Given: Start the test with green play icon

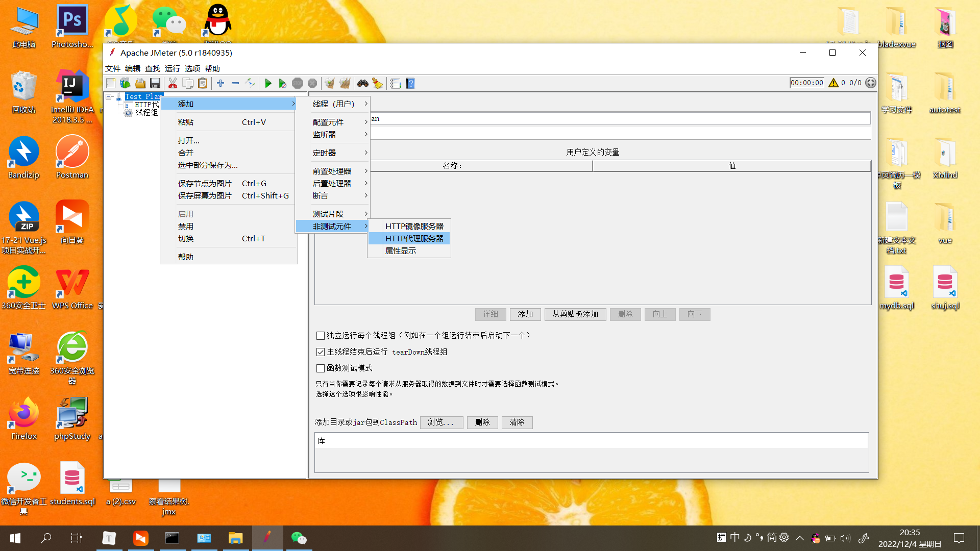Looking at the screenshot, I should tap(268, 83).
